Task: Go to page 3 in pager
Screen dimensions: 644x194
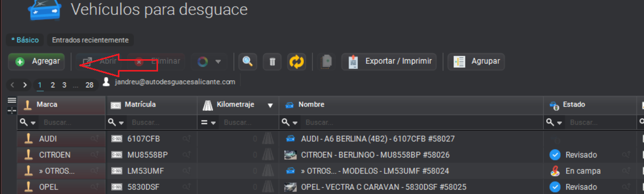Action: tap(64, 85)
